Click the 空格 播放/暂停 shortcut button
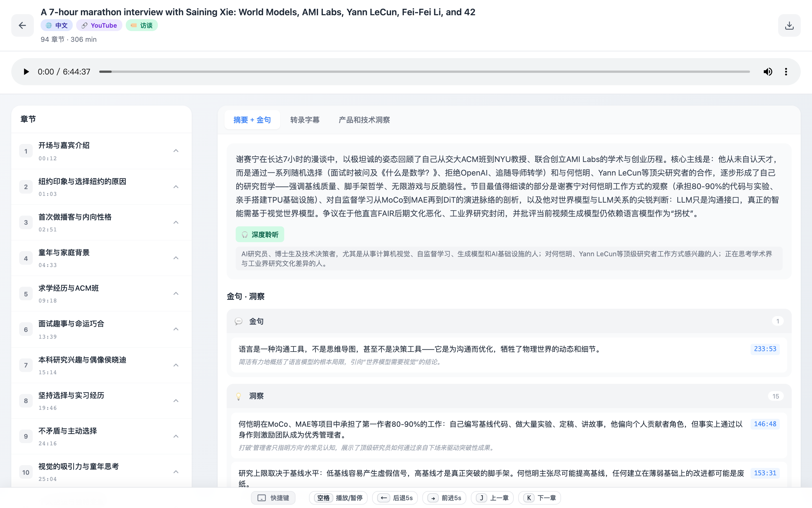 (x=338, y=498)
